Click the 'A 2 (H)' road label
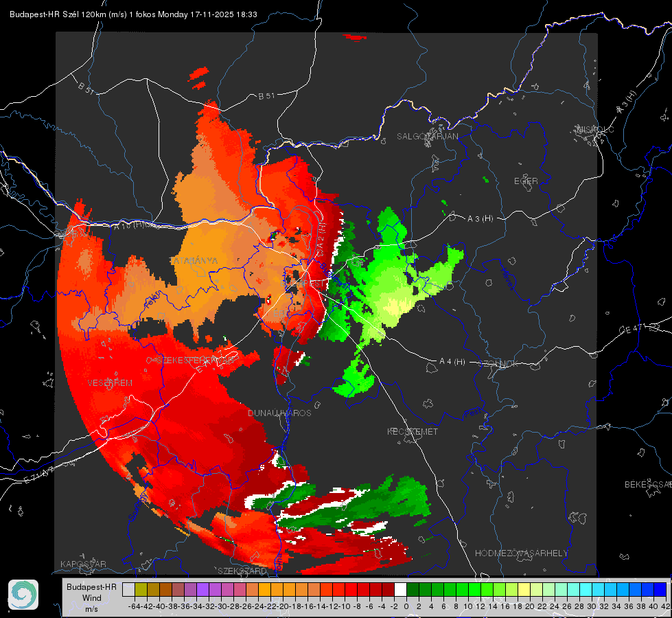672x618 pixels. (x=321, y=236)
